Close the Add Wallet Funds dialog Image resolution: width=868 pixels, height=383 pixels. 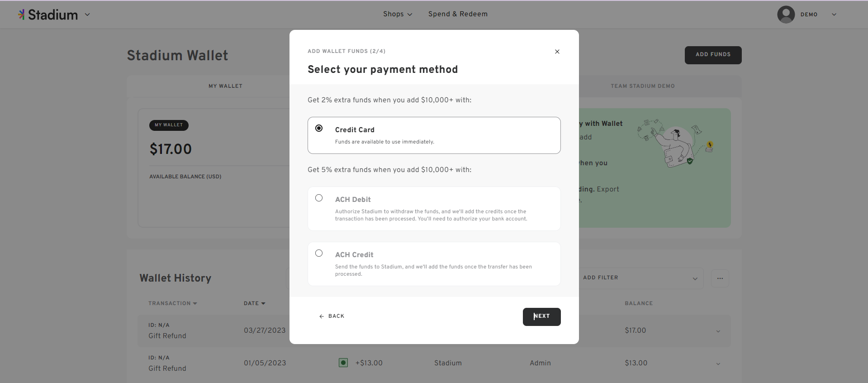point(557,52)
